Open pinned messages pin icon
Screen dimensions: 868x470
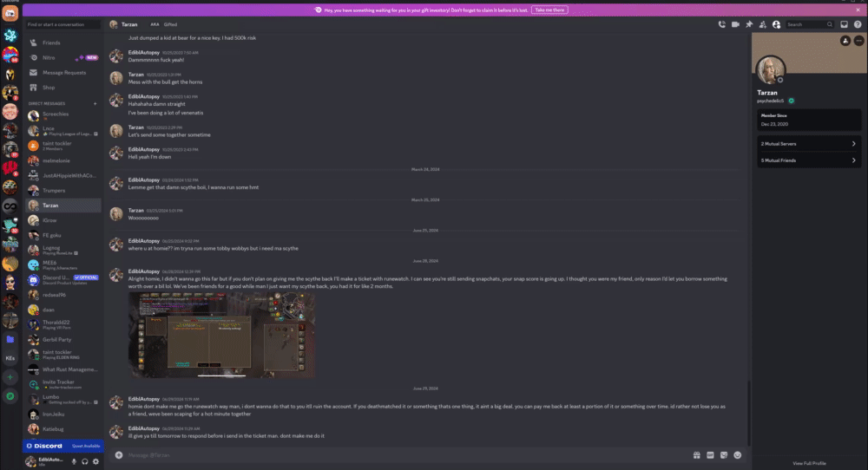tap(749, 24)
